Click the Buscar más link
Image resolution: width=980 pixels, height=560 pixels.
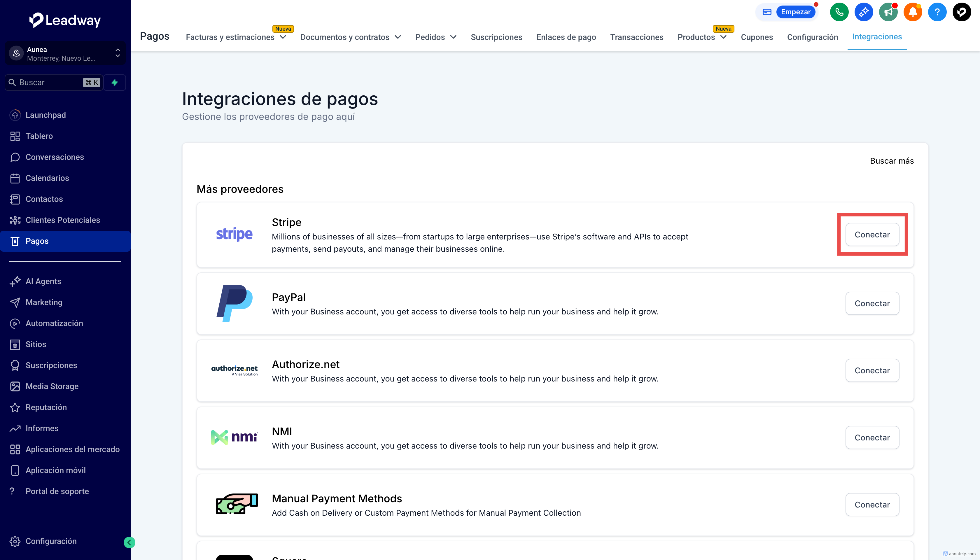[x=892, y=161]
